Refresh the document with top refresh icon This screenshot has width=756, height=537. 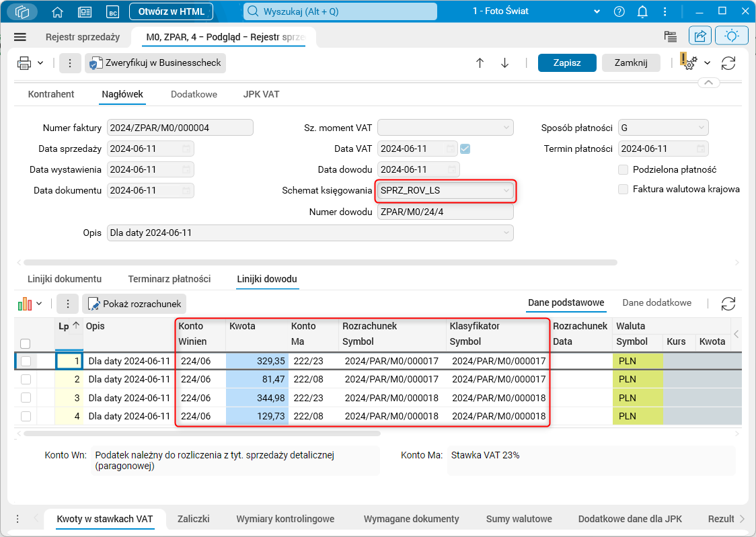tap(728, 63)
